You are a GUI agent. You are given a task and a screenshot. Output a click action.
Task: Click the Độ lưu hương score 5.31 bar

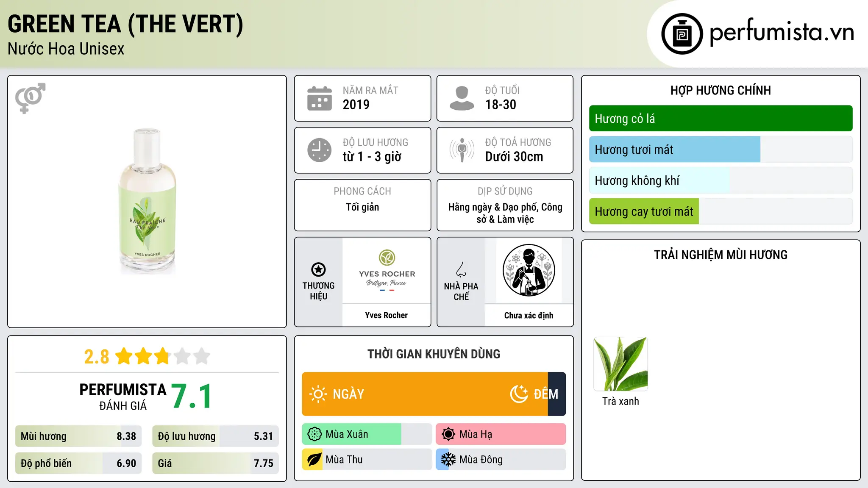click(x=215, y=436)
